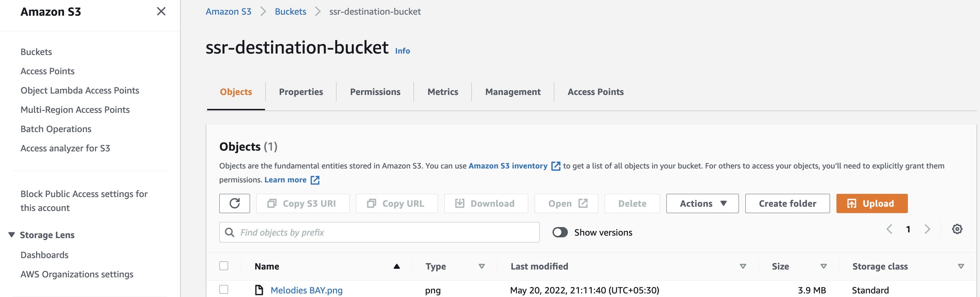Switch to the Properties tab

click(x=301, y=92)
